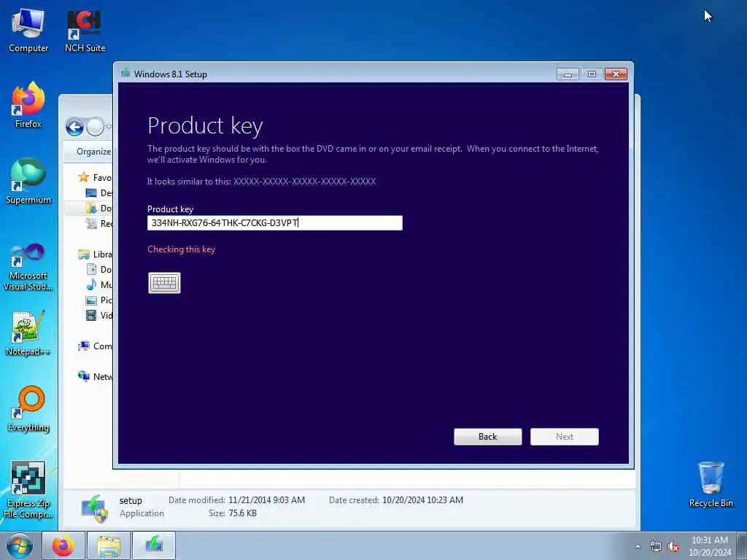Click the Next button in Setup
This screenshot has height=560, width=747.
[565, 437]
